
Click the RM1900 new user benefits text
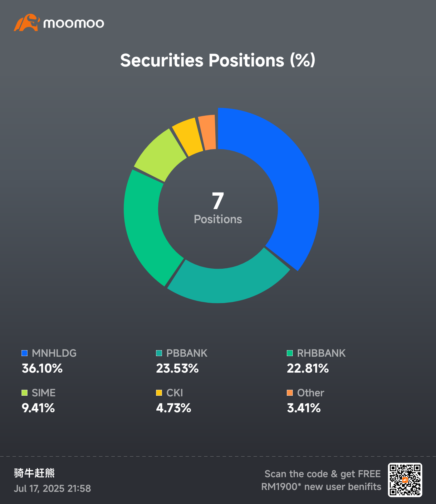(321, 487)
